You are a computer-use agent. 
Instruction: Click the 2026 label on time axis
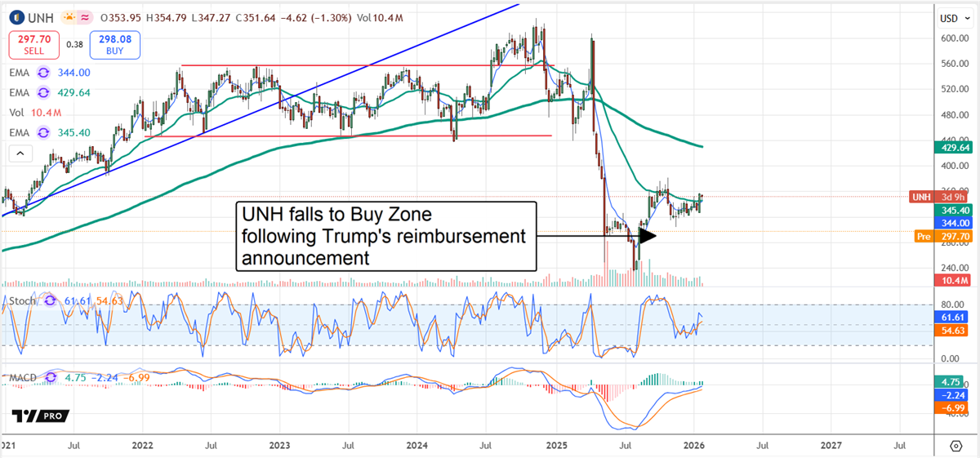pyautogui.click(x=693, y=447)
